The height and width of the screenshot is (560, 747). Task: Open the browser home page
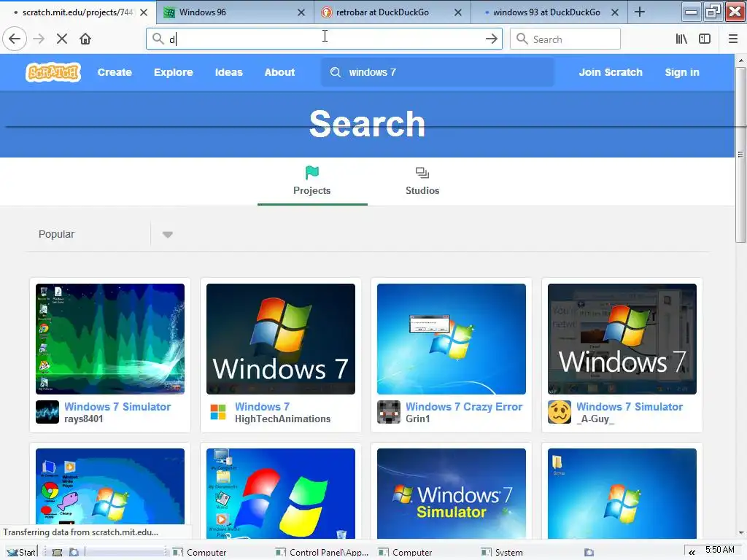(x=85, y=39)
